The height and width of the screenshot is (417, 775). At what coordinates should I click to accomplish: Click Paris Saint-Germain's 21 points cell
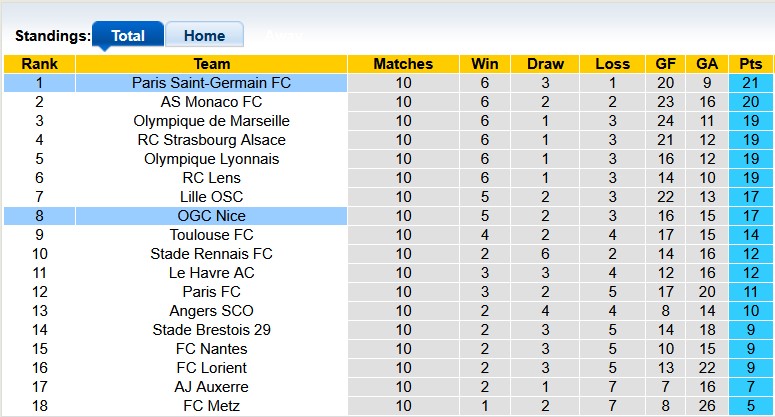pos(750,83)
